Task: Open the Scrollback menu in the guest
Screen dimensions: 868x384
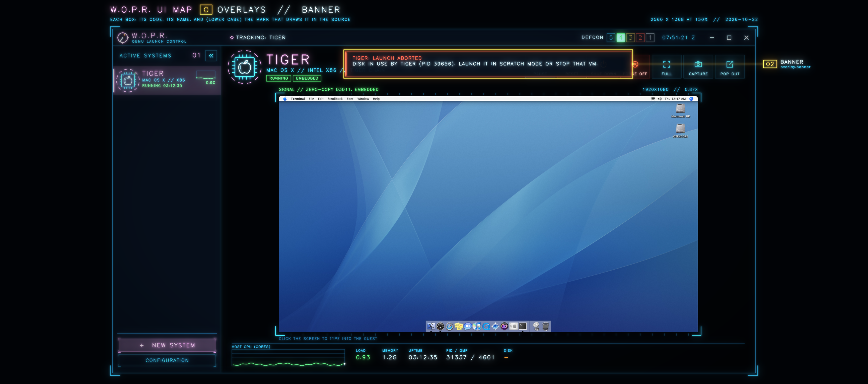Action: point(335,99)
